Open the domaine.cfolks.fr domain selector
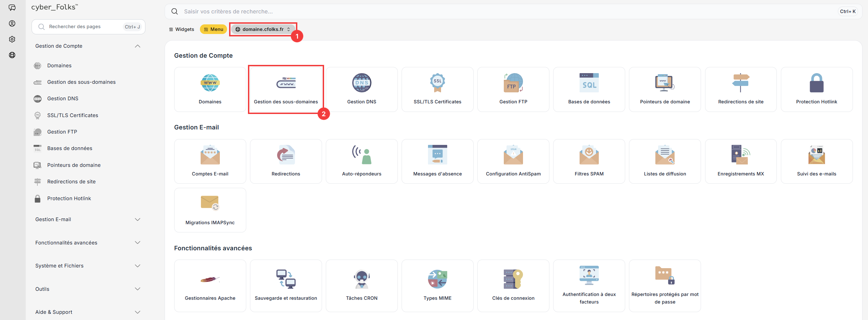Image resolution: width=868 pixels, height=320 pixels. [x=263, y=29]
